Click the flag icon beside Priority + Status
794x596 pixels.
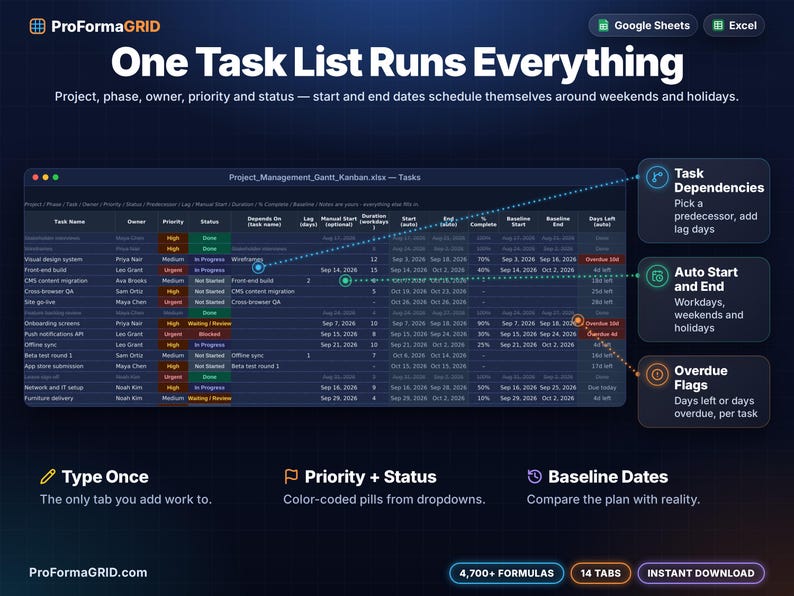(x=291, y=476)
